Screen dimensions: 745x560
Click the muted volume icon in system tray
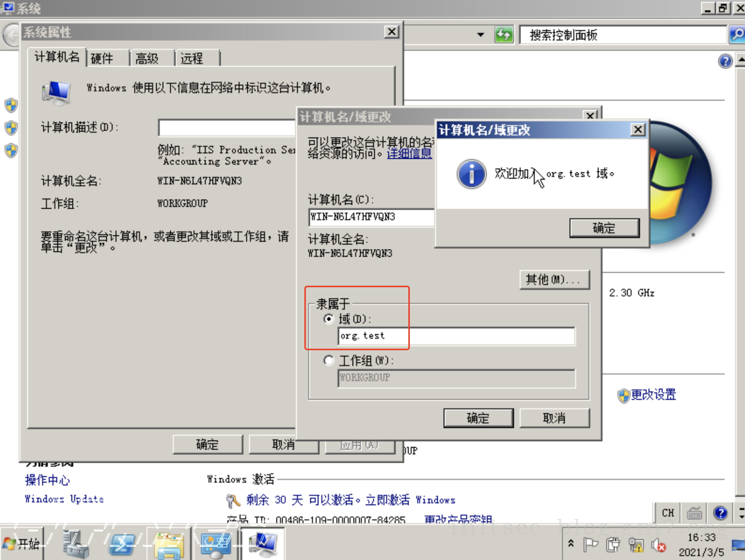[659, 543]
